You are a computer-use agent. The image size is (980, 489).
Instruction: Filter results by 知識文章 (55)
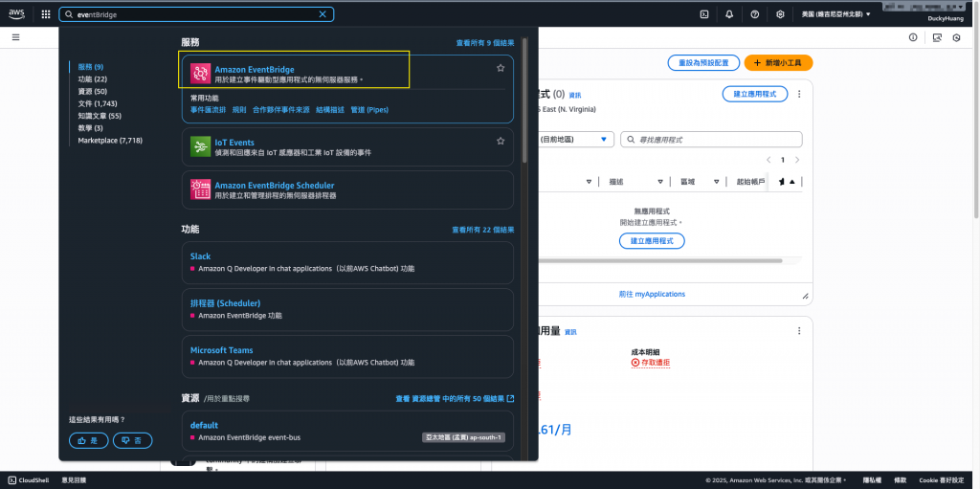pyautogui.click(x=100, y=116)
